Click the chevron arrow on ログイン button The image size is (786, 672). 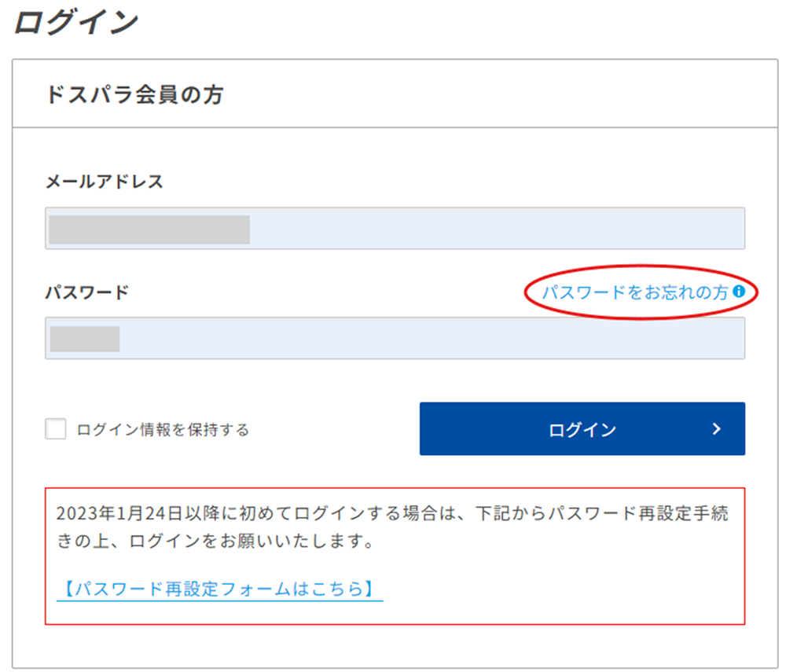[x=717, y=429]
